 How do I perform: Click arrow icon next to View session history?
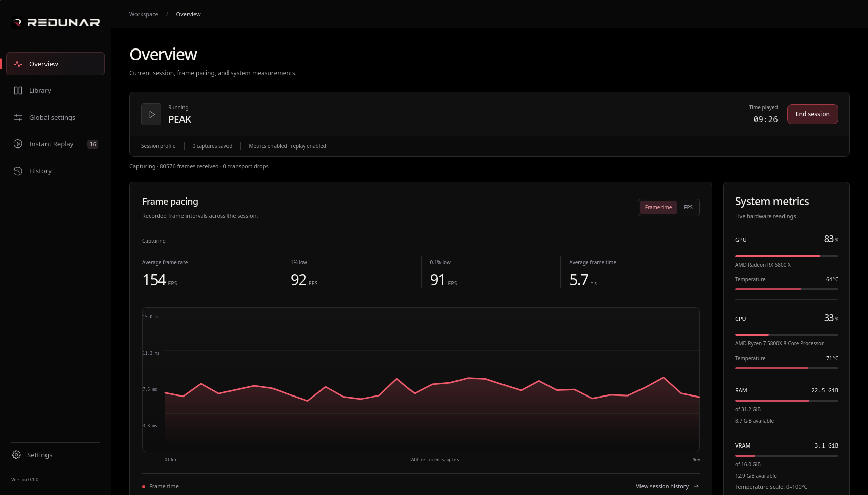[x=696, y=487]
